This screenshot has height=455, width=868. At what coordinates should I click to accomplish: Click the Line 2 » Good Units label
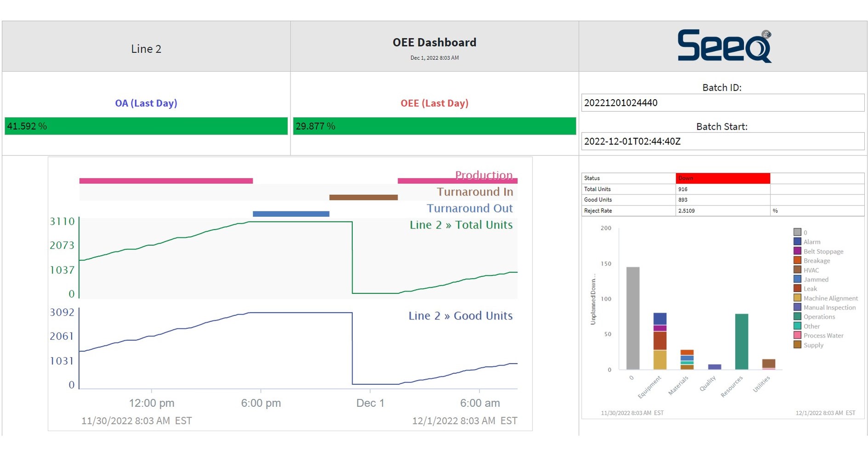[460, 316]
